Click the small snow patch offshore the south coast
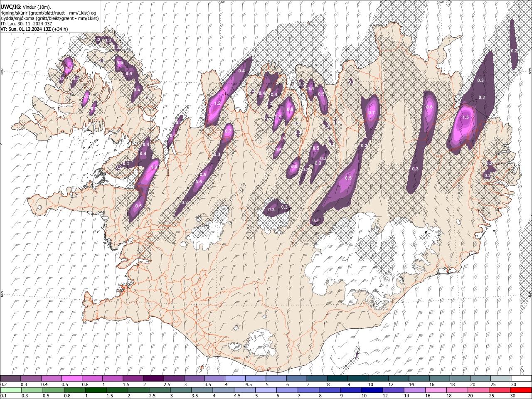Screen dimensions: 532x399 (356, 355)
